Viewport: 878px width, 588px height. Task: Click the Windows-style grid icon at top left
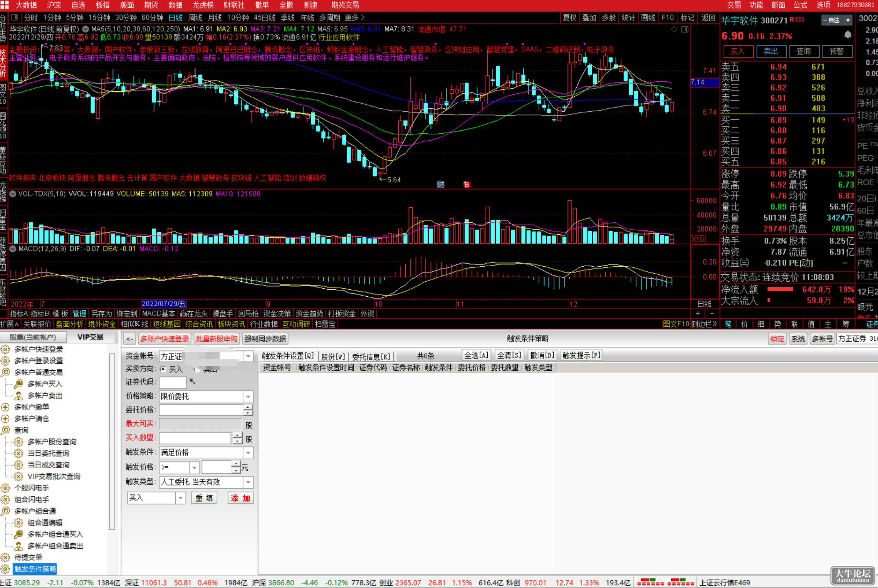[5, 5]
